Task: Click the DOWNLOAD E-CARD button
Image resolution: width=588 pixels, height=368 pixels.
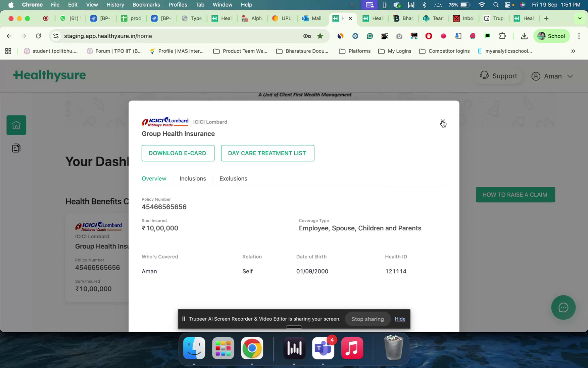Action: tap(178, 153)
